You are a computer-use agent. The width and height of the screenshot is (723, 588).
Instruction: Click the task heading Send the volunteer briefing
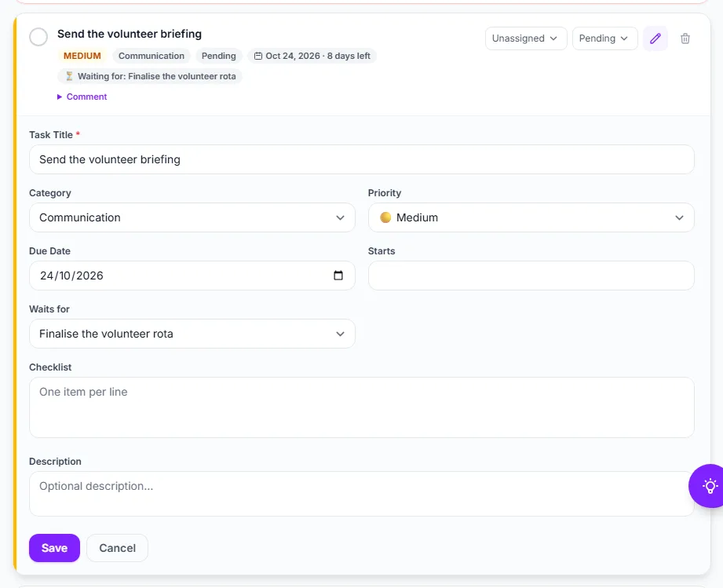[x=130, y=34]
